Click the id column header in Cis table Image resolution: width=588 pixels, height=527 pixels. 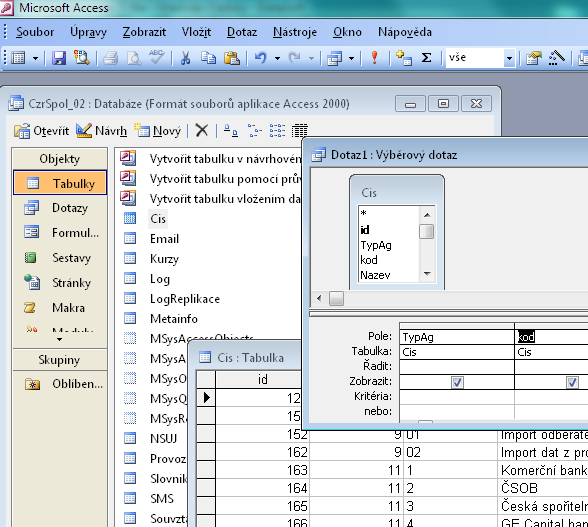tap(263, 379)
